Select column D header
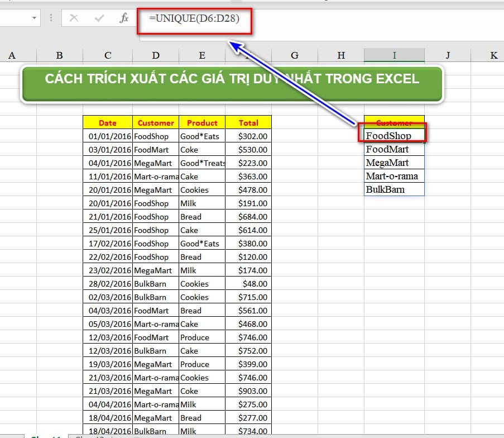Viewport: 504px width, 438px height. [x=156, y=55]
